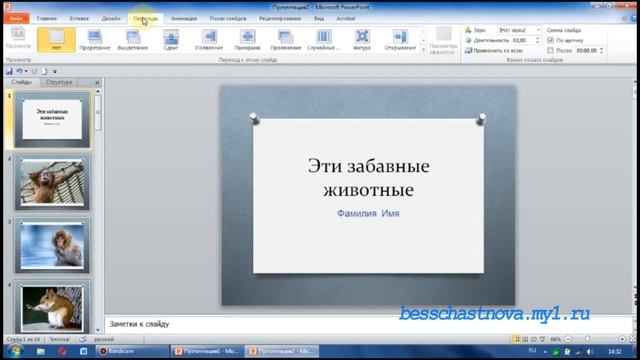Image resolution: width=640 pixels, height=360 pixels.
Task: Close the slides pane with X
Action: [x=97, y=82]
